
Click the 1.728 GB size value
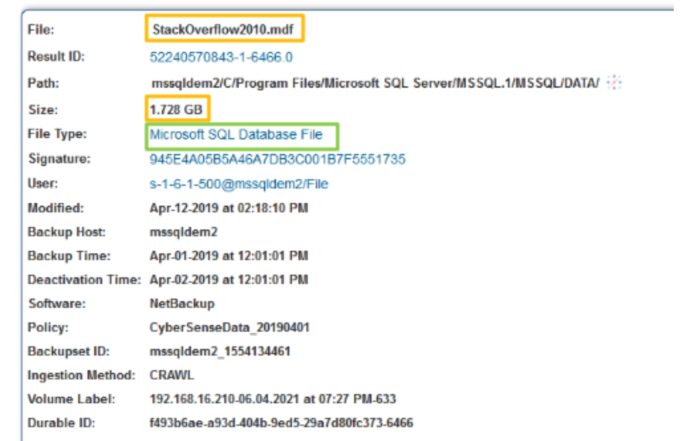point(176,110)
